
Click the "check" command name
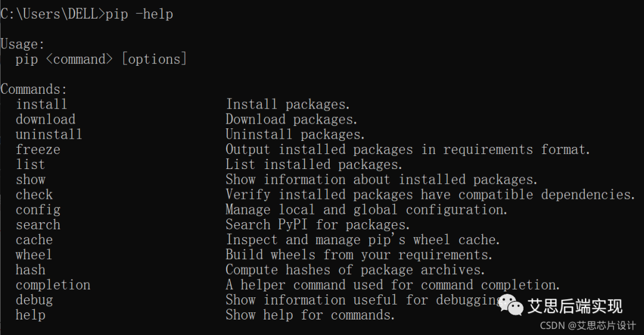[x=34, y=195]
